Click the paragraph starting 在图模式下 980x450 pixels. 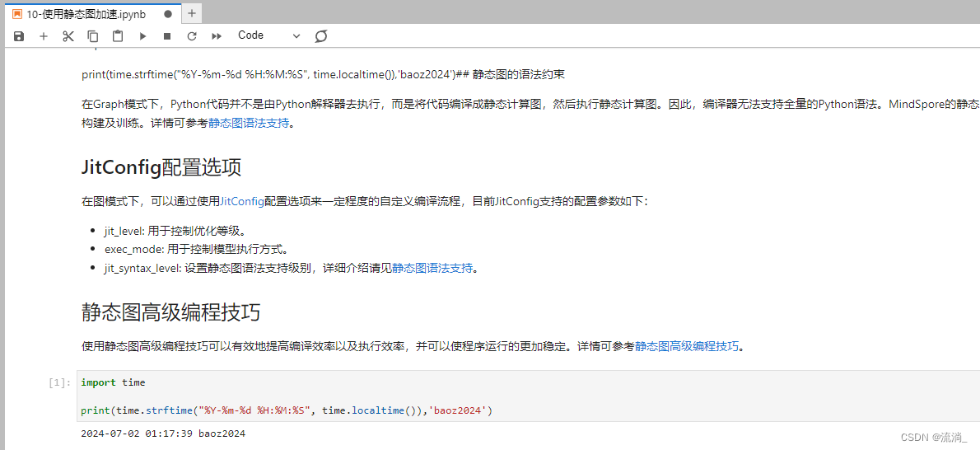[366, 201]
